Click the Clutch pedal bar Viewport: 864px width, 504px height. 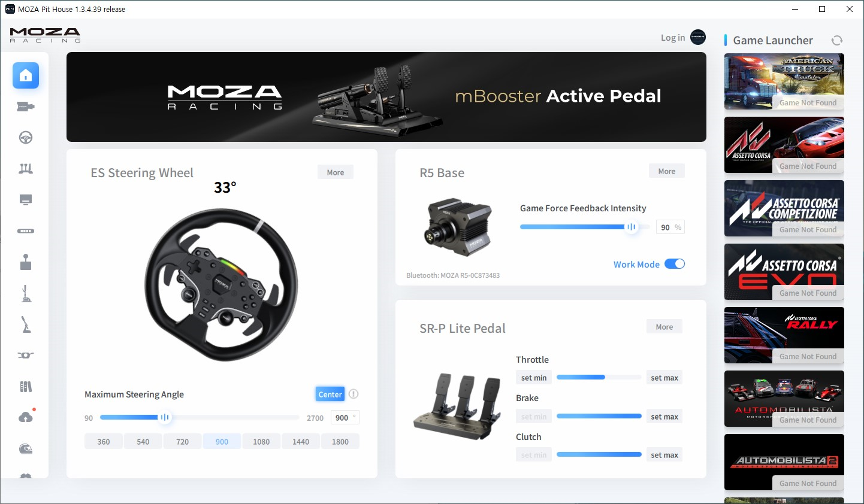599,454
